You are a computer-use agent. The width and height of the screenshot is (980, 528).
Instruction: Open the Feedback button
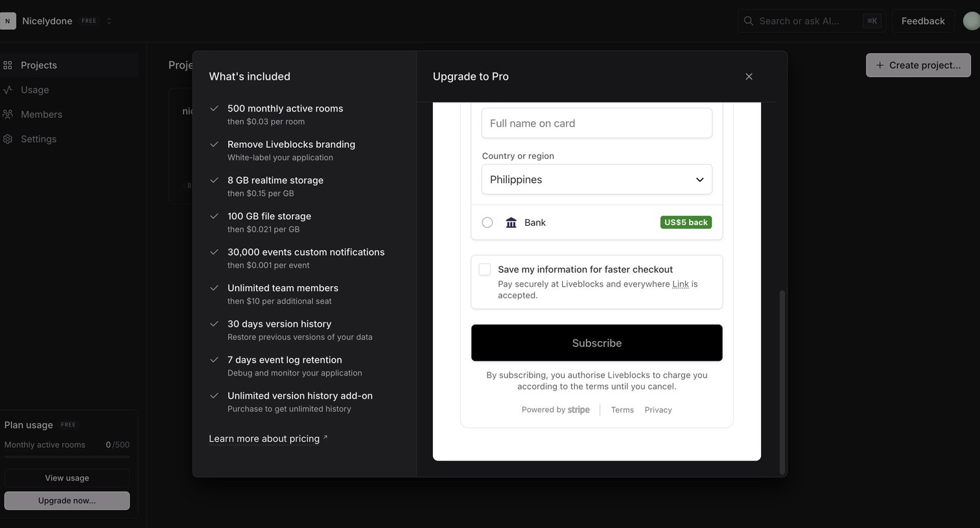point(923,21)
